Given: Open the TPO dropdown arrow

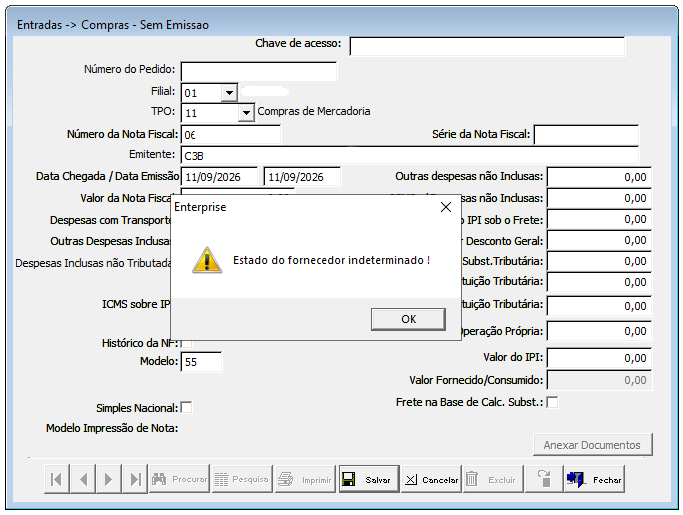Looking at the screenshot, I should tap(246, 113).
